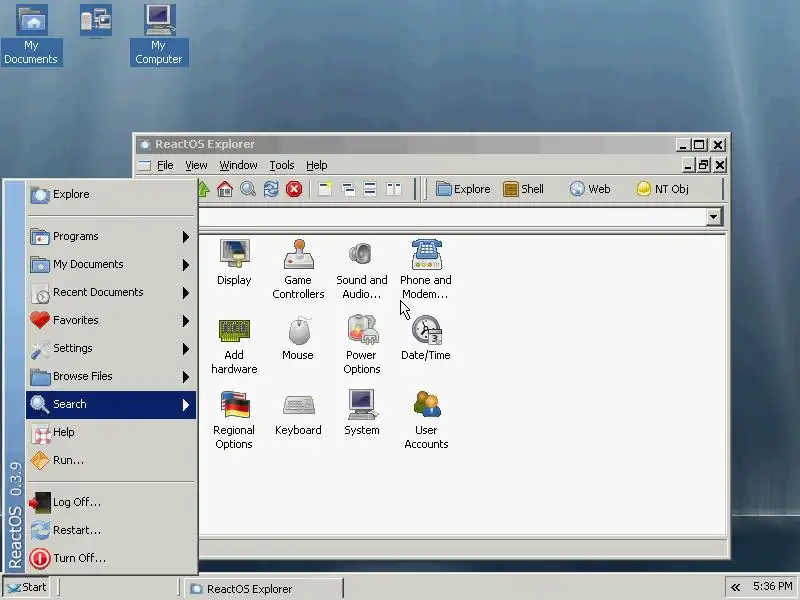Viewport: 800px width, 600px height.
Task: Expand the system tray chevron
Action: coord(736,587)
